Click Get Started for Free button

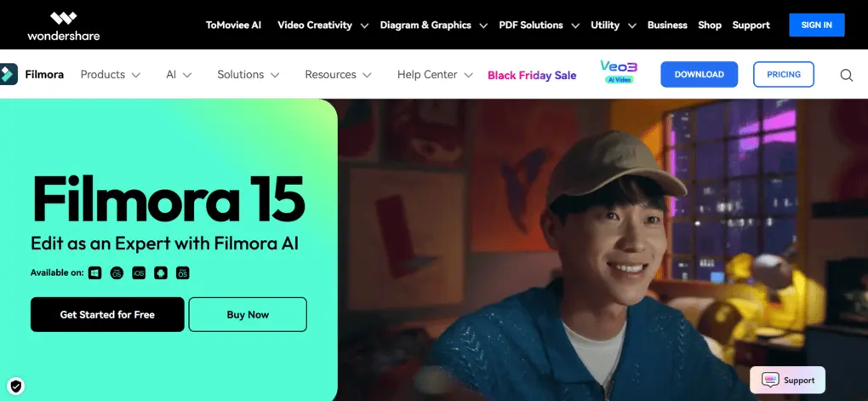[x=107, y=315]
